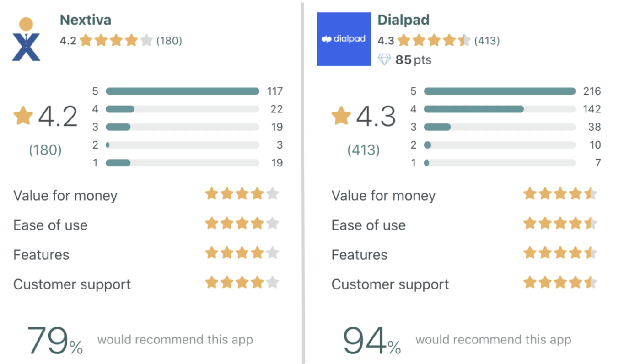Open the Nextiva product name link
Image resolution: width=624 pixels, height=364 pixels.
pos(86,20)
